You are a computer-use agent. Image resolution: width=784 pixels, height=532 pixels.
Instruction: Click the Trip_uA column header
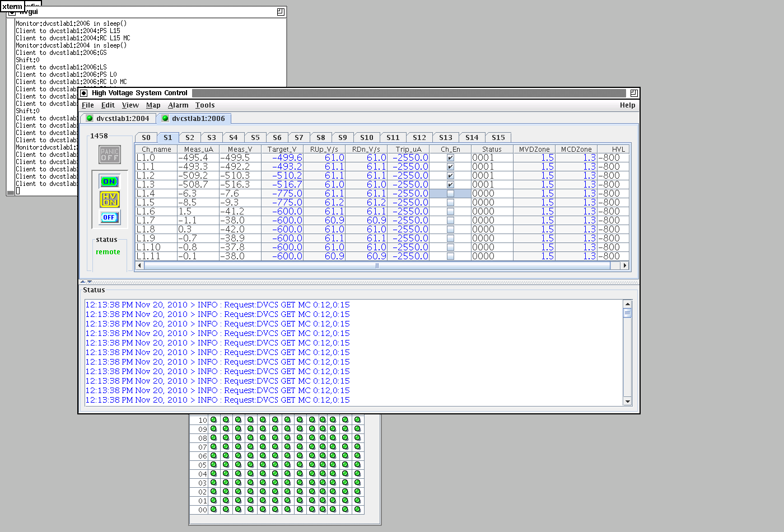coord(408,149)
